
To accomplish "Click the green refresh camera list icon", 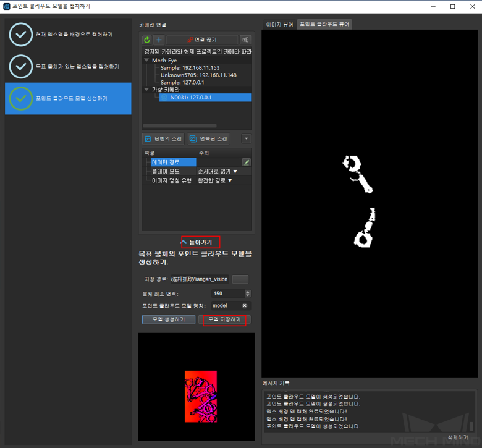I will click(147, 40).
